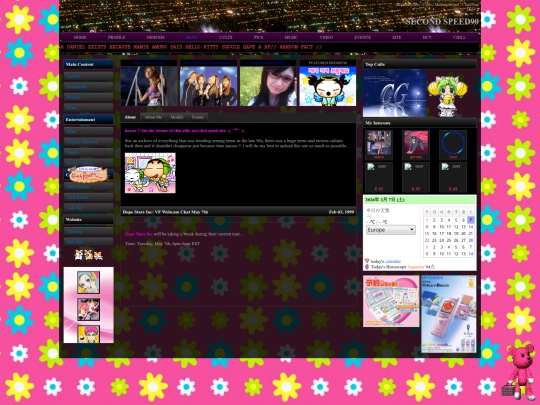
Task: Open the pink kneeling-figure interest avatar
Action: click(416, 143)
